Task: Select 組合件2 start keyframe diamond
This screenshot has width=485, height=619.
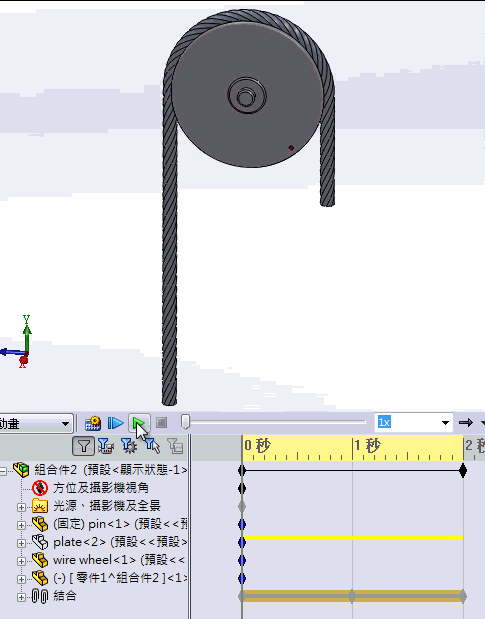Action: click(242, 471)
